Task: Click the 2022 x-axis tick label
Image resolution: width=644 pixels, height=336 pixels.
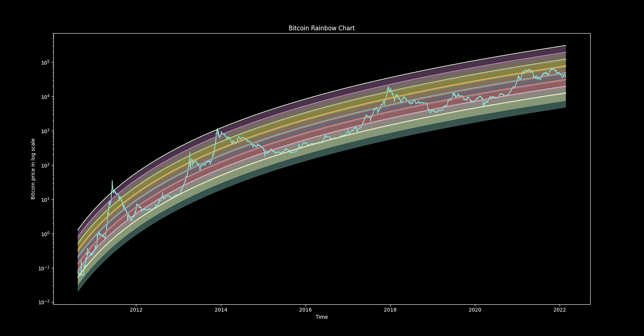Action: [560, 310]
